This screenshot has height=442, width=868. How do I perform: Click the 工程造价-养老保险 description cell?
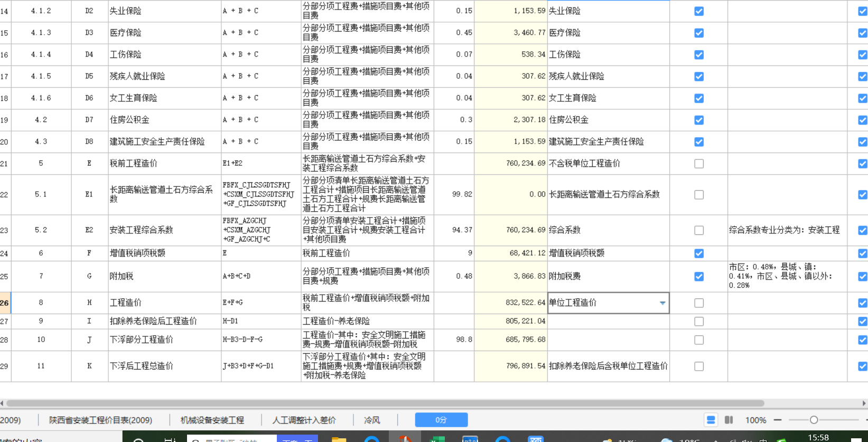368,322
